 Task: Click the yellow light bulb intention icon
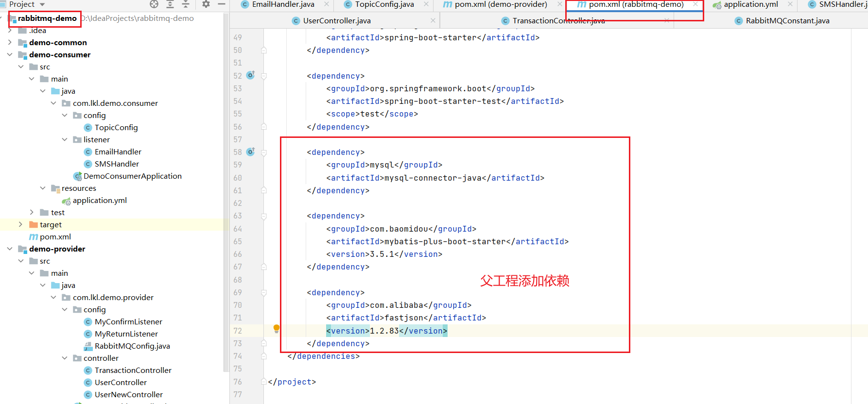point(277,329)
